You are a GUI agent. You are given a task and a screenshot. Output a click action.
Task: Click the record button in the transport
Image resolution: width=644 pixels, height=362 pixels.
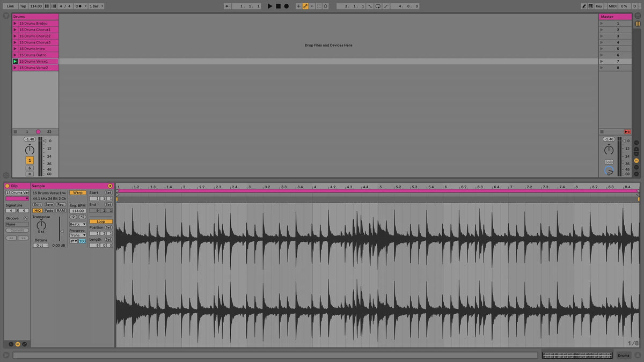tap(286, 5)
